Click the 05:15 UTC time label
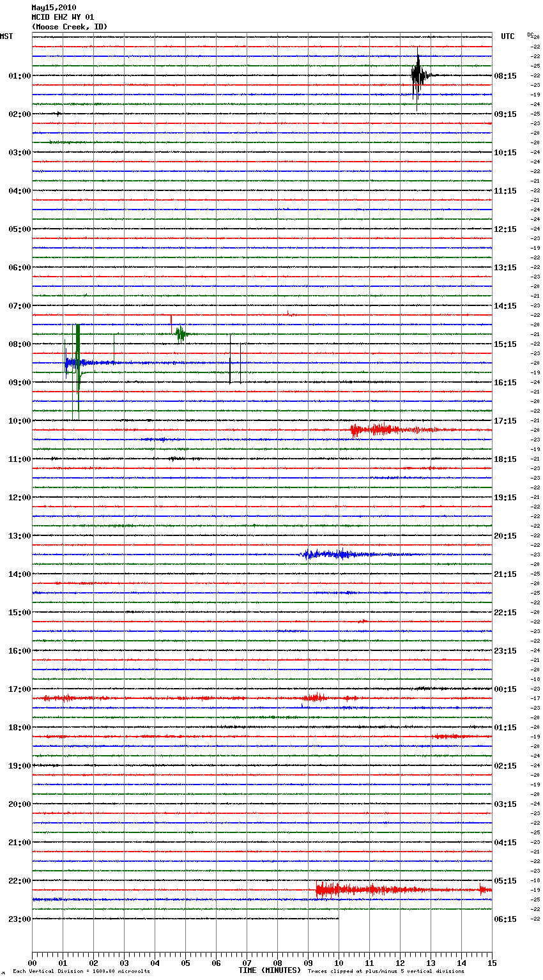Viewport: 543px width, 980px height. tap(505, 881)
